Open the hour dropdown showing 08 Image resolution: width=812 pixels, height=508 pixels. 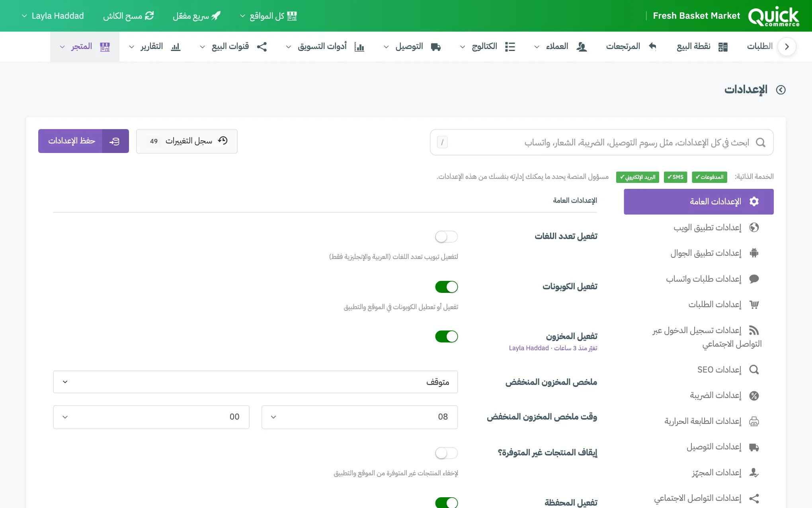(x=359, y=417)
